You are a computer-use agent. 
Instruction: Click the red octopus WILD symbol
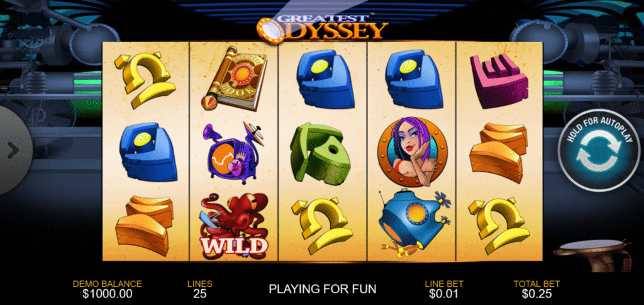pyautogui.click(x=234, y=225)
